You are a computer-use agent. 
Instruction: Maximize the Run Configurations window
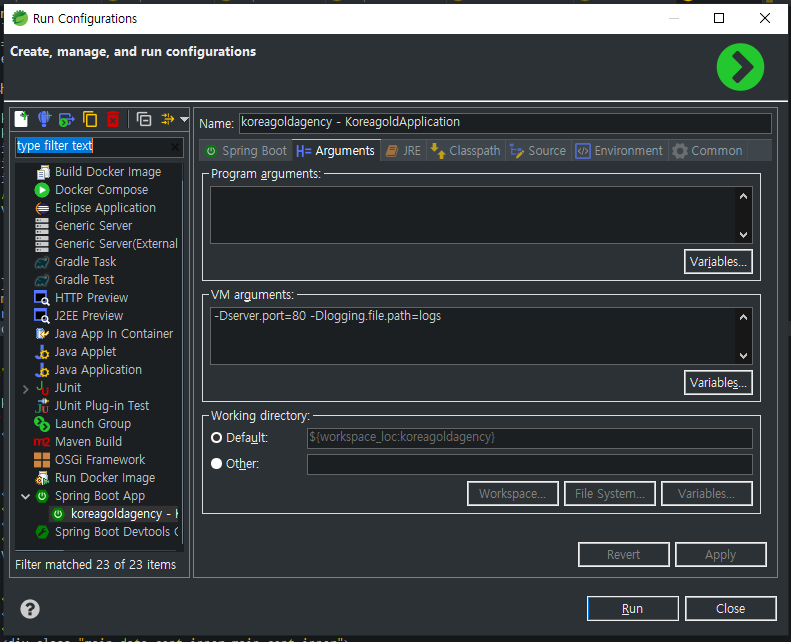coord(719,19)
